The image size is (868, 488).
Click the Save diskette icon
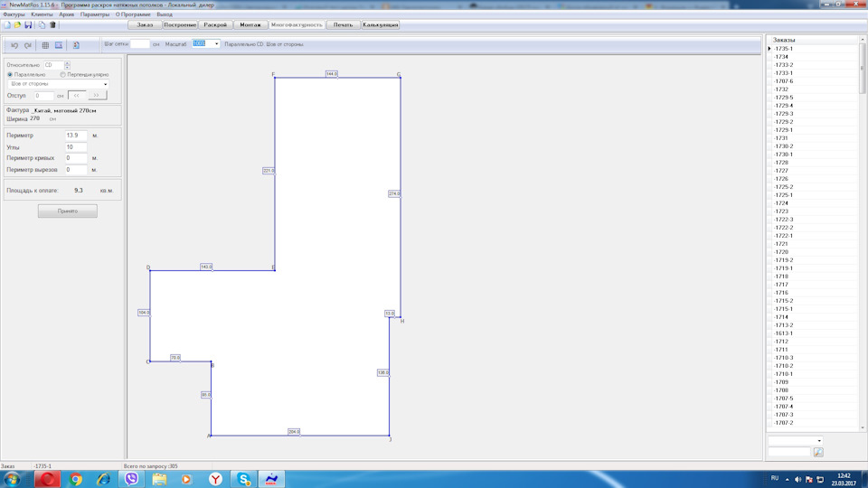coord(28,25)
